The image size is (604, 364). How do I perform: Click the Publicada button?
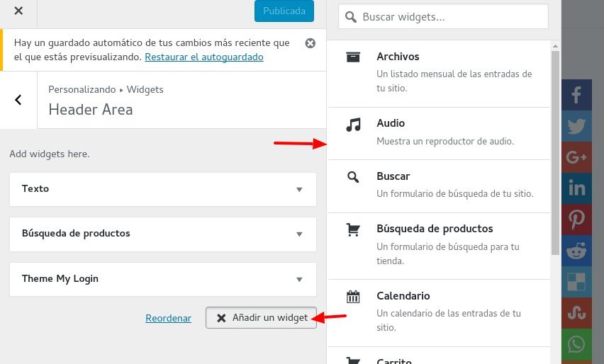(284, 11)
